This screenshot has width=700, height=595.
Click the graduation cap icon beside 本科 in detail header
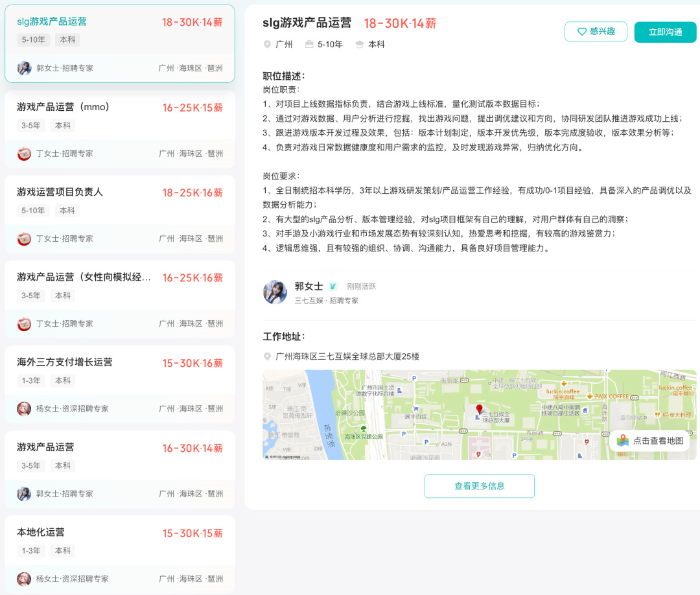(x=359, y=44)
